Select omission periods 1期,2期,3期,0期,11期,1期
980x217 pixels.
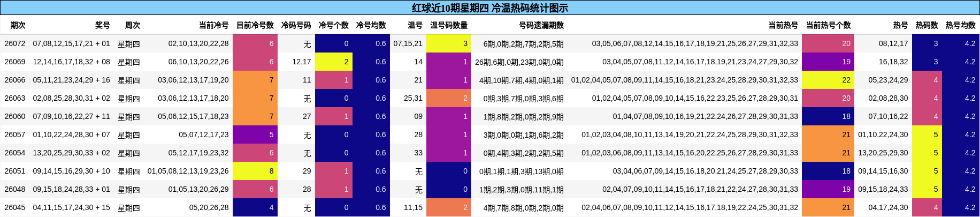coord(522,189)
